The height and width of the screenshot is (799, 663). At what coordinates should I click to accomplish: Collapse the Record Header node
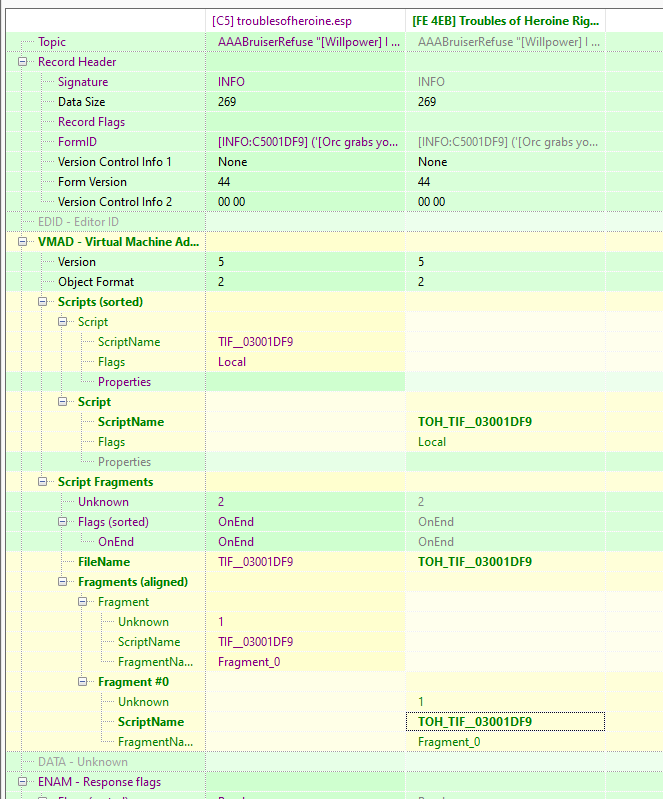(22, 62)
